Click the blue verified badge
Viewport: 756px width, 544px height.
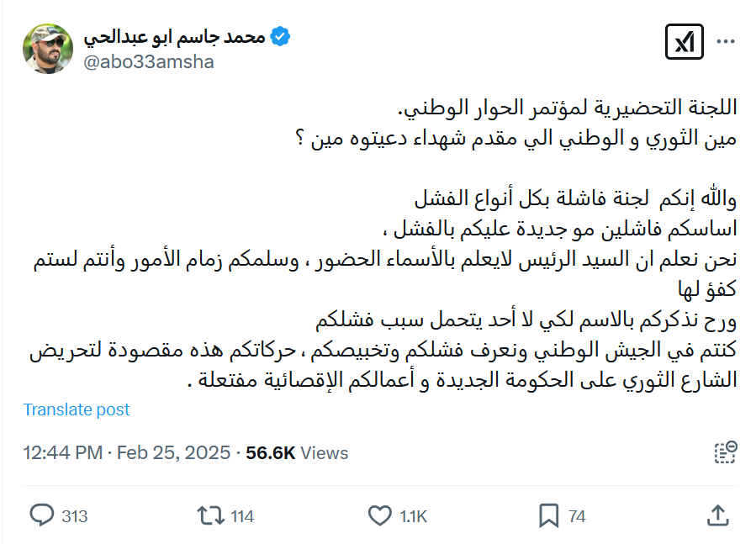281,36
